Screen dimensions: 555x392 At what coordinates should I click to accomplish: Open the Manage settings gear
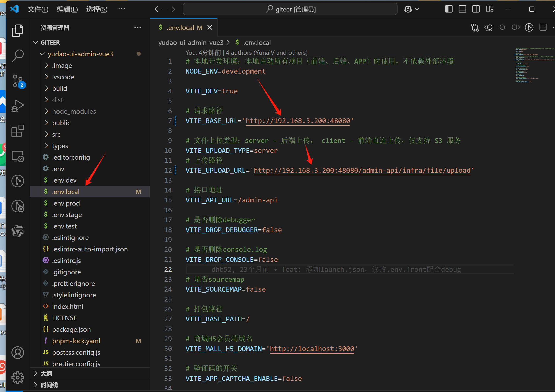(18, 377)
